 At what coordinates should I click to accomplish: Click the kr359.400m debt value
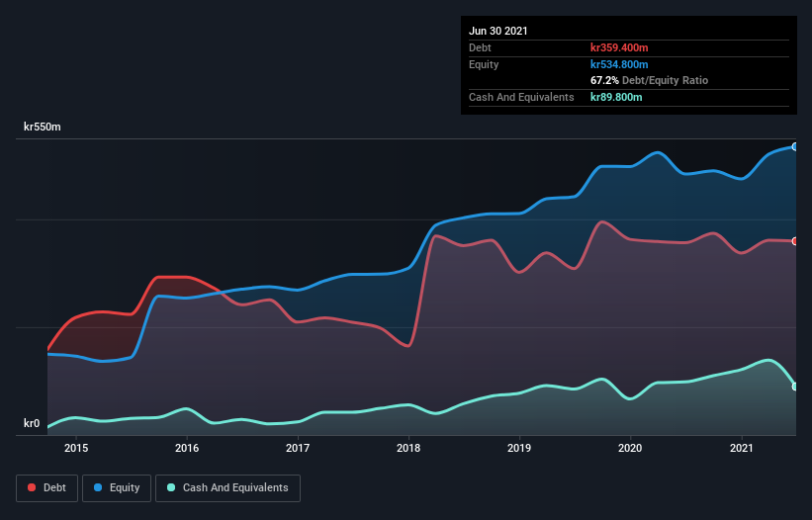click(619, 47)
